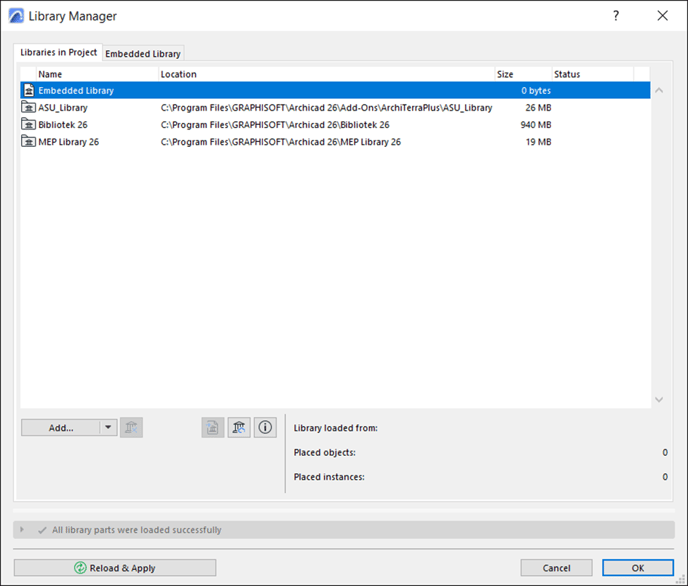Click the remove library icon beside Add
The width and height of the screenshot is (688, 586).
tap(131, 427)
